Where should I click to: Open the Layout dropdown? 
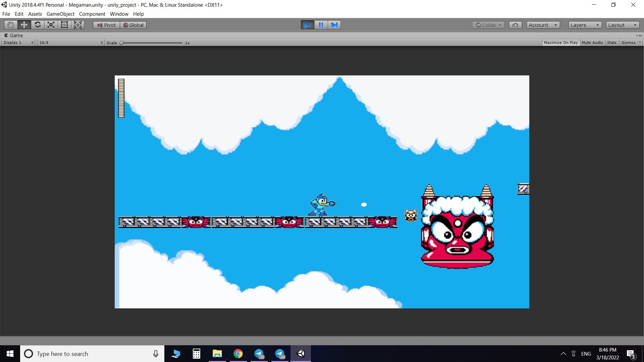[x=623, y=25]
